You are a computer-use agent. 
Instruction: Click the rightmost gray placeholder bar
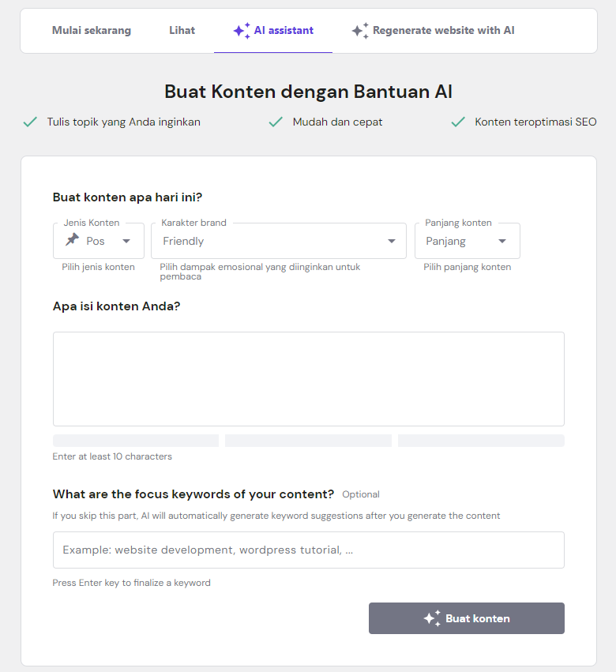(x=481, y=440)
